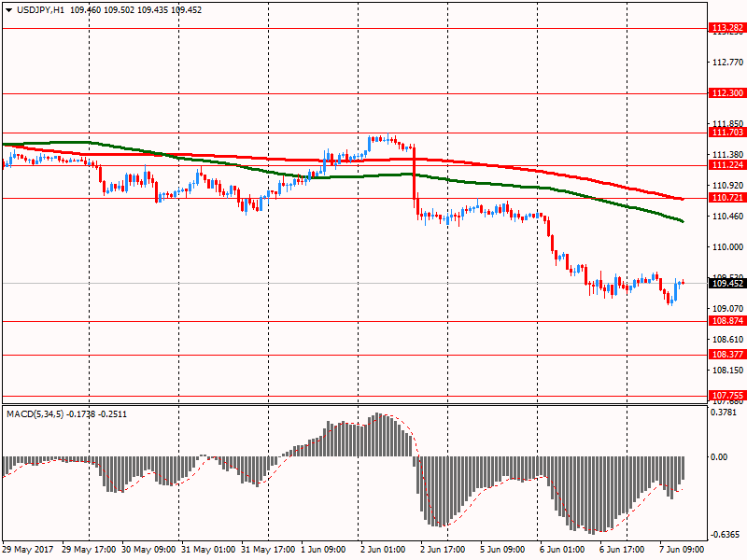The image size is (747, 560).
Task: Select the 108.874 support level label
Action: (727, 321)
